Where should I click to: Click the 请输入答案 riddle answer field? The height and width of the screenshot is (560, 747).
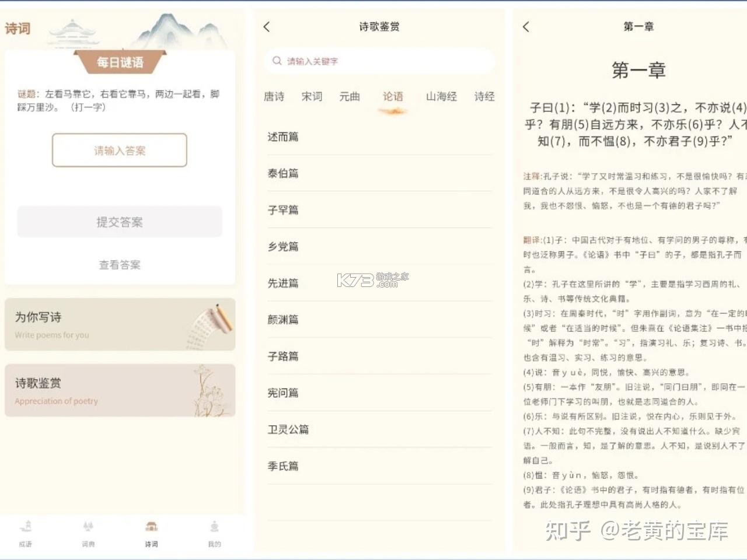click(120, 150)
